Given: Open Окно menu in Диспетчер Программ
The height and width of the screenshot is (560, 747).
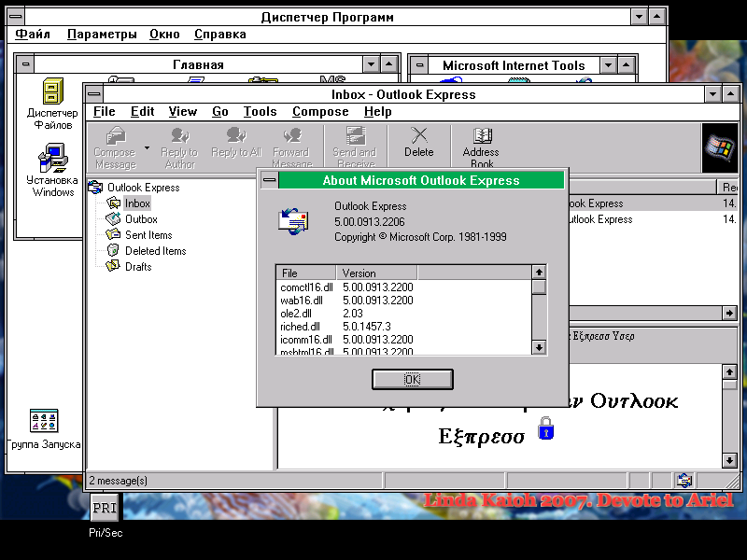Looking at the screenshot, I should pyautogui.click(x=164, y=35).
